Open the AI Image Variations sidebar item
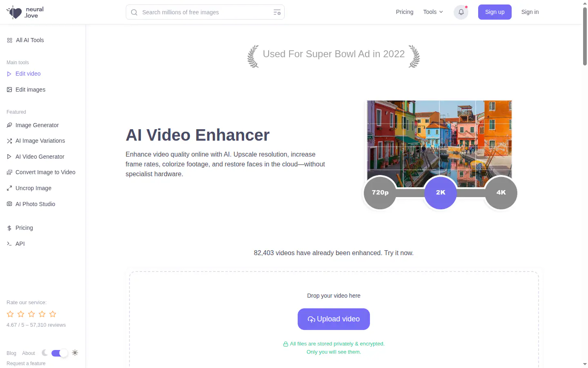This screenshot has width=588, height=368. pos(36,141)
